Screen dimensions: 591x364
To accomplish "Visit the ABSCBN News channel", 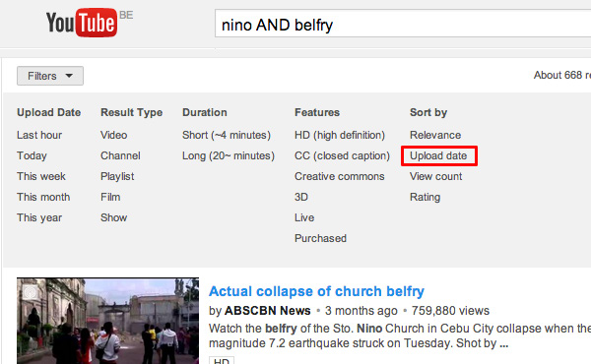I will pos(267,311).
